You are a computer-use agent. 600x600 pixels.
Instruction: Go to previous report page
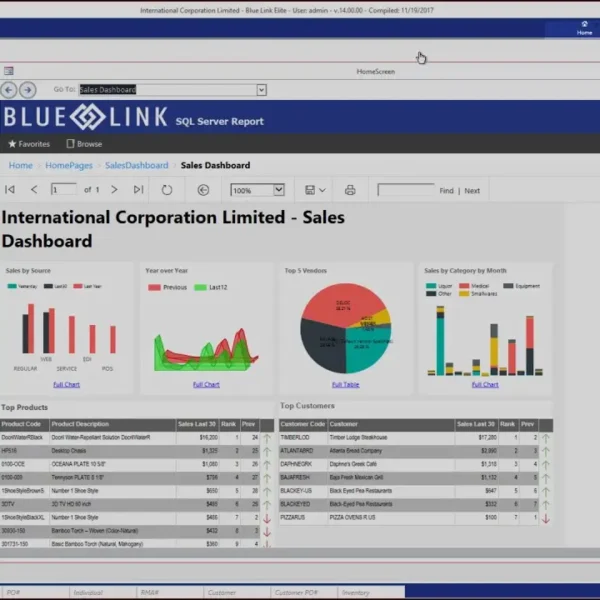tap(34, 190)
